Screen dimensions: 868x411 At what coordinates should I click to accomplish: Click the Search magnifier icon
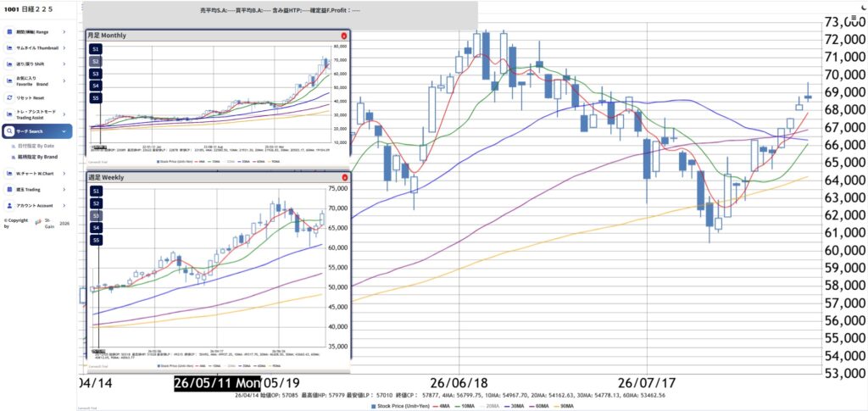[x=9, y=131]
